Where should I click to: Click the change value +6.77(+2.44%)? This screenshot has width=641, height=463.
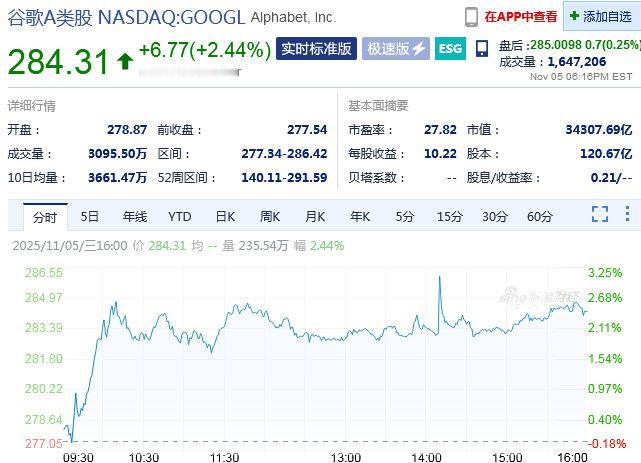tap(205, 50)
